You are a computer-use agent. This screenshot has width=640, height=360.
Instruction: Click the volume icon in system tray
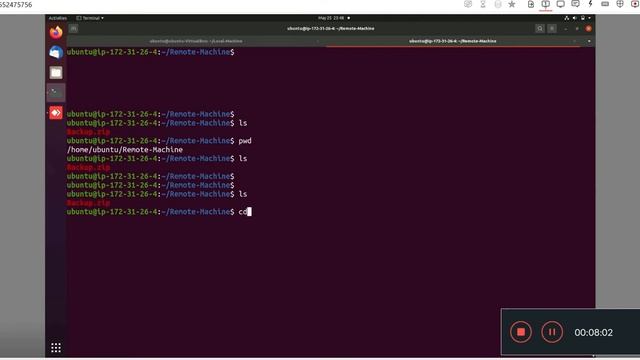(x=574, y=18)
